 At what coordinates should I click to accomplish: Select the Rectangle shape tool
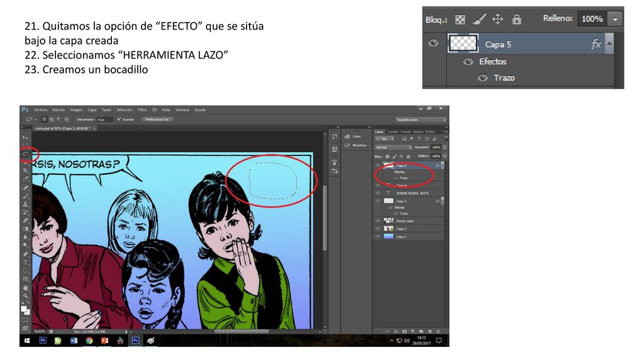coord(25,278)
